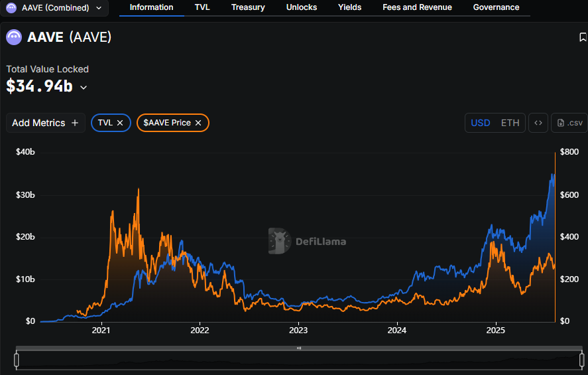Go to the Governance tab
Viewport: 588px width, 375px height.
pyautogui.click(x=496, y=7)
